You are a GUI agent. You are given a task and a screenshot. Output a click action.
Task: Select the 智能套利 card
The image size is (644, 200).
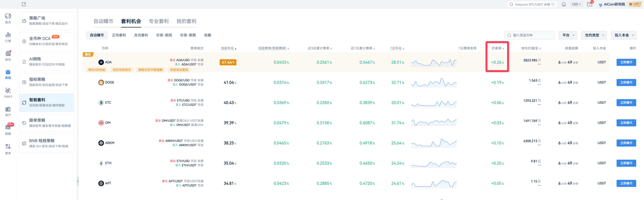pyautogui.click(x=47, y=102)
